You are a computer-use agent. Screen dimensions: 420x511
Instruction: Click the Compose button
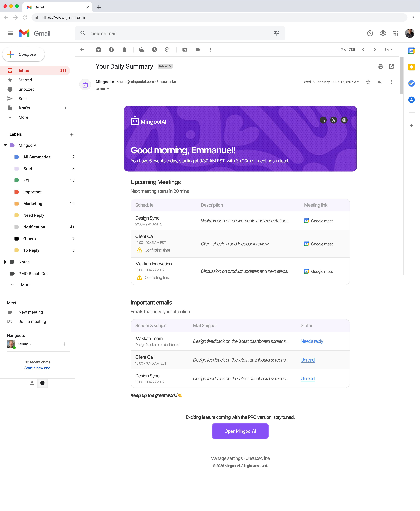(x=23, y=54)
